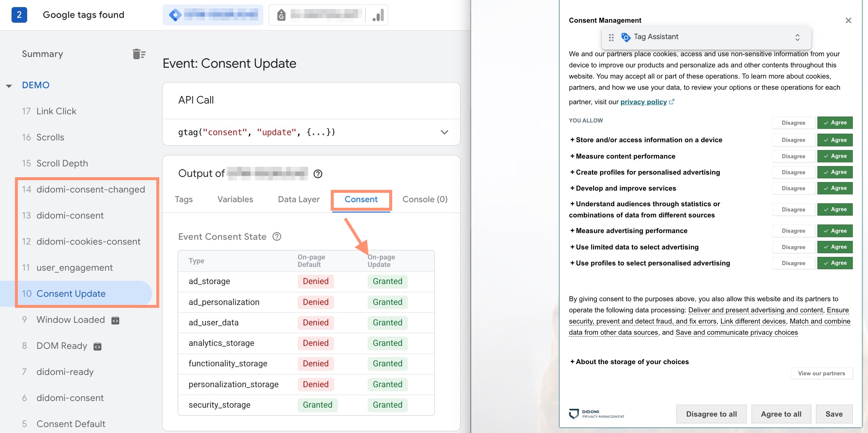This screenshot has width=868, height=433.
Task: Collapse the DEMO events tree
Action: tap(9, 86)
